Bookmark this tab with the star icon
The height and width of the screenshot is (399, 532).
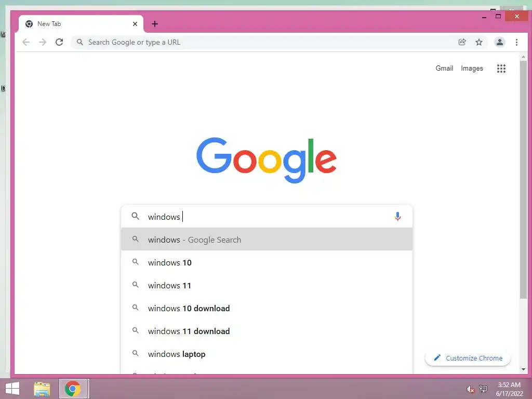(x=478, y=42)
